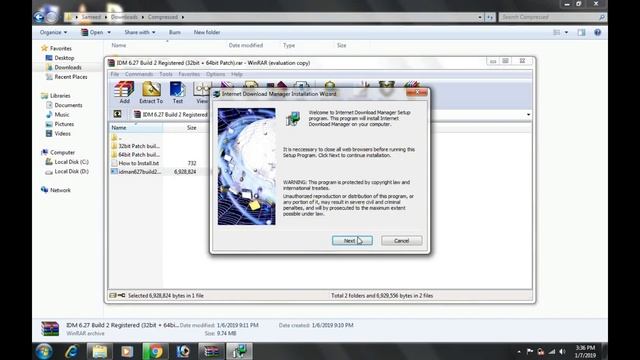The width and height of the screenshot is (640, 360).
Task: Expand the arrow beside Open button
Action: tap(109, 32)
